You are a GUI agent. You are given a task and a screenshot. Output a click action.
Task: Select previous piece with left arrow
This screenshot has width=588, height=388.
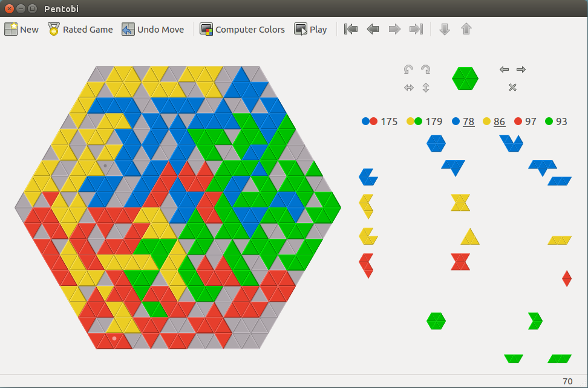click(x=504, y=70)
